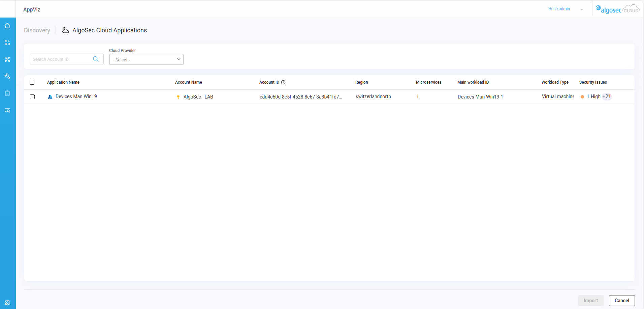Click the AlgoSec Cloud logo
This screenshot has width=644, height=309.
(617, 9)
